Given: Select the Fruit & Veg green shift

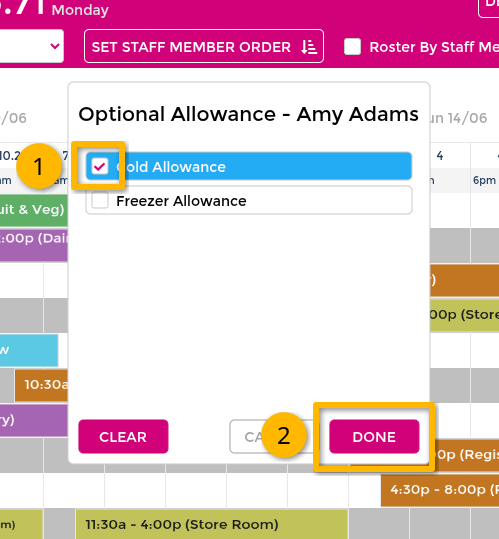Looking at the screenshot, I should tap(33, 210).
